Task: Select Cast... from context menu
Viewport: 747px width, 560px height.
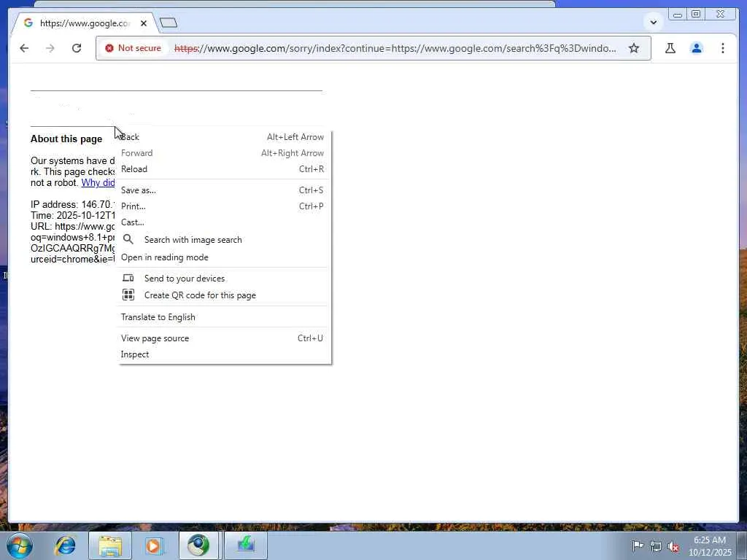Action: [224, 222]
